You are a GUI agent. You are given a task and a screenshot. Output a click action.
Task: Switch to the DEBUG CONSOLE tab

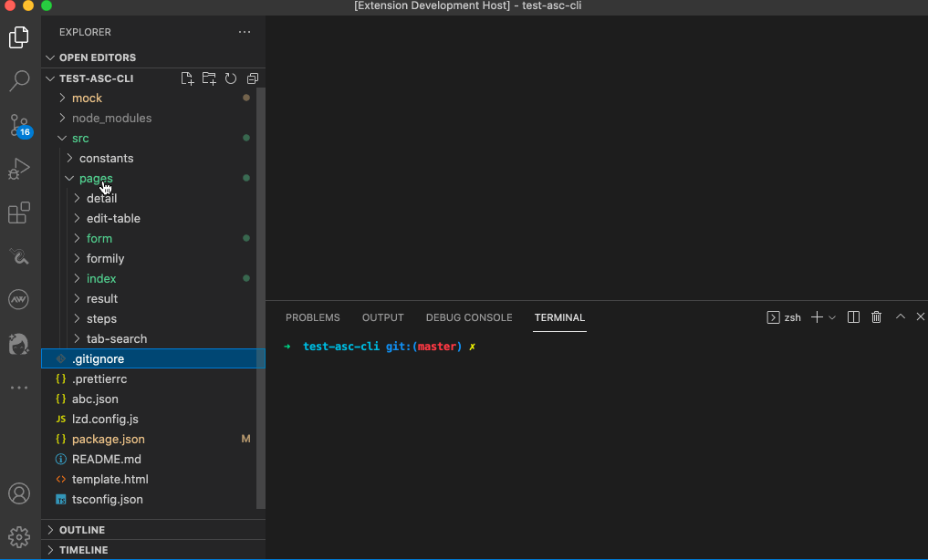469,317
